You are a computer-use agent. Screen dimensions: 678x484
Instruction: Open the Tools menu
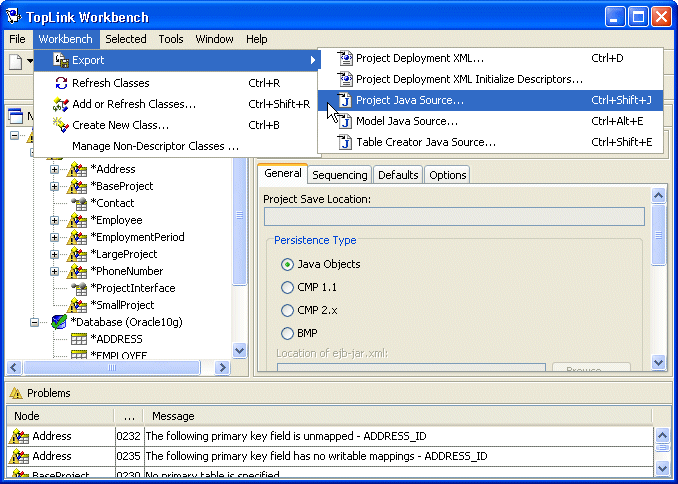tap(171, 39)
